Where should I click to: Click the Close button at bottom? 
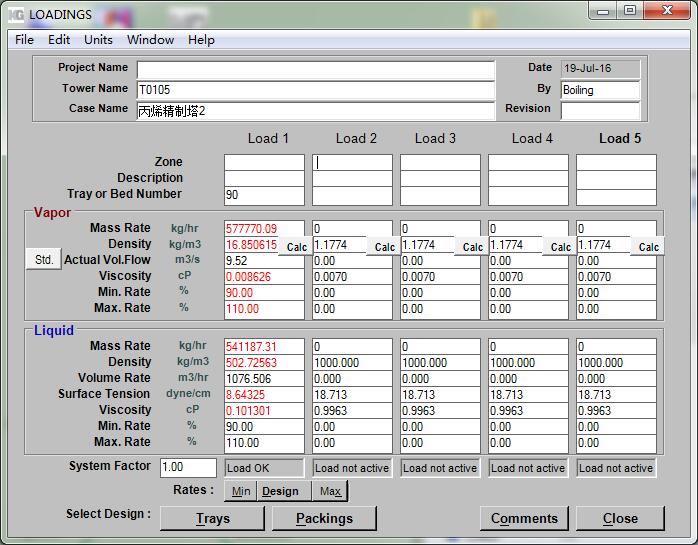[x=620, y=518]
